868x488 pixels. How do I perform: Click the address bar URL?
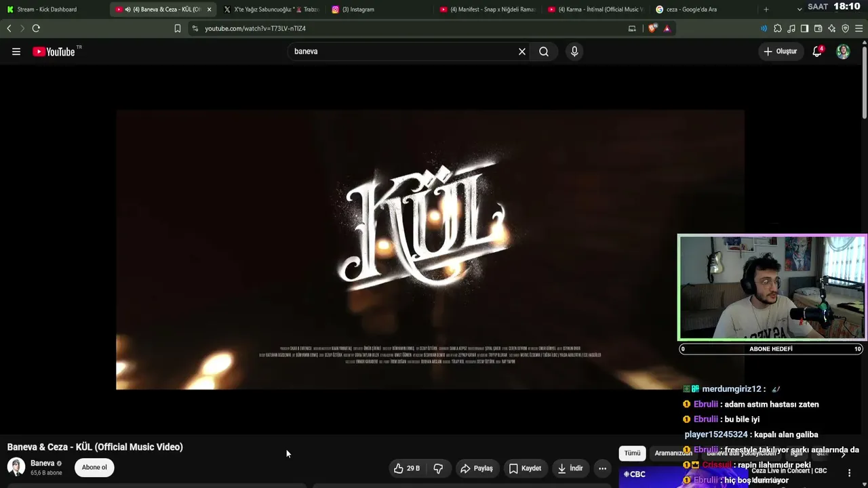[x=255, y=28]
